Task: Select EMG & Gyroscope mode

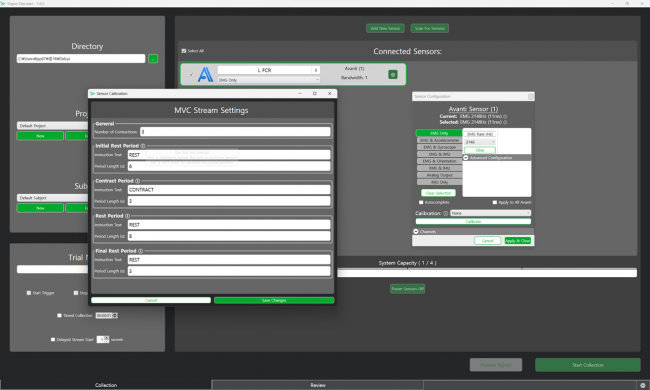Action: [439, 147]
